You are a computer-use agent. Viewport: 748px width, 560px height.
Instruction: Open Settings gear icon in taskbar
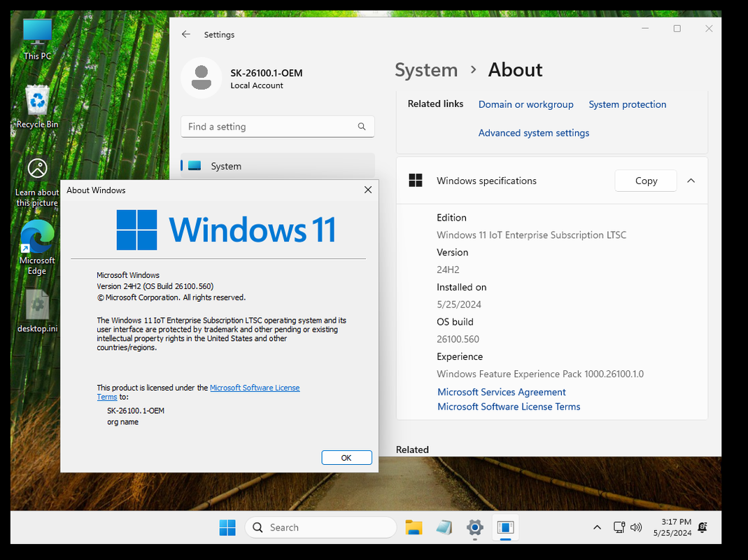click(474, 528)
